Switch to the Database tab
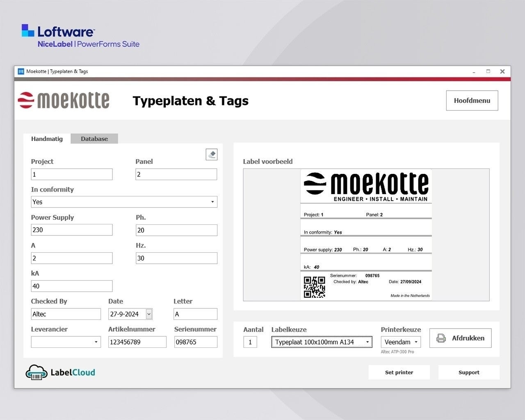This screenshot has width=525, height=420. click(x=94, y=139)
